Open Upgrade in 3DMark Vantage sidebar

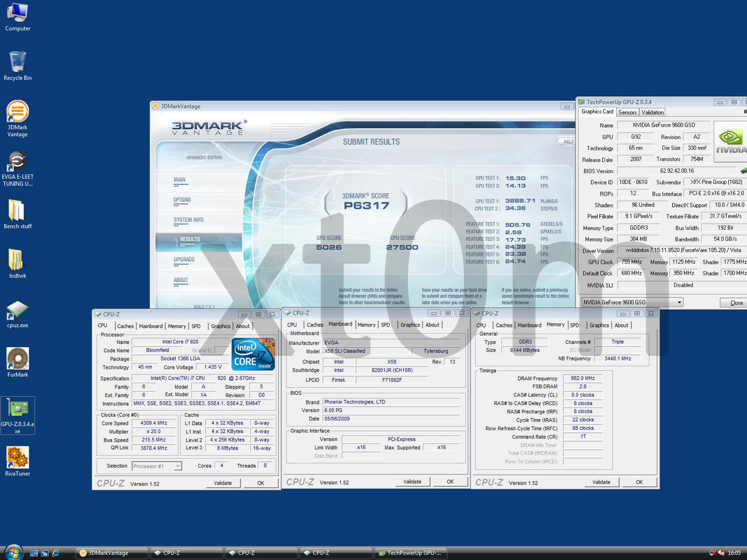[x=184, y=260]
